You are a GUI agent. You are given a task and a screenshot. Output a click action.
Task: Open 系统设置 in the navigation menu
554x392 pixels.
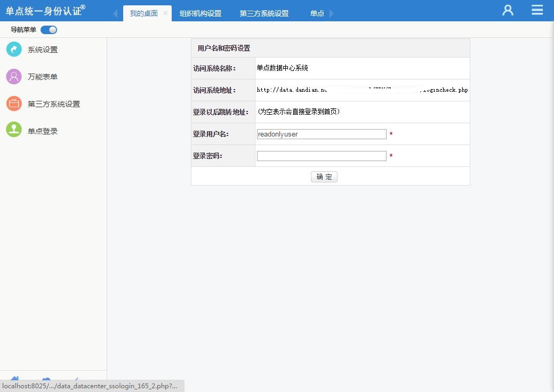[x=43, y=50]
